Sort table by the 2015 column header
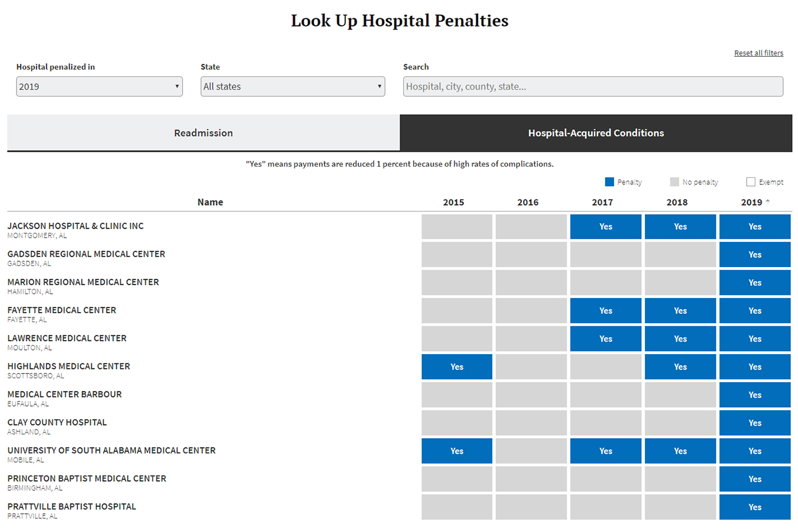The image size is (798, 532). coord(453,202)
